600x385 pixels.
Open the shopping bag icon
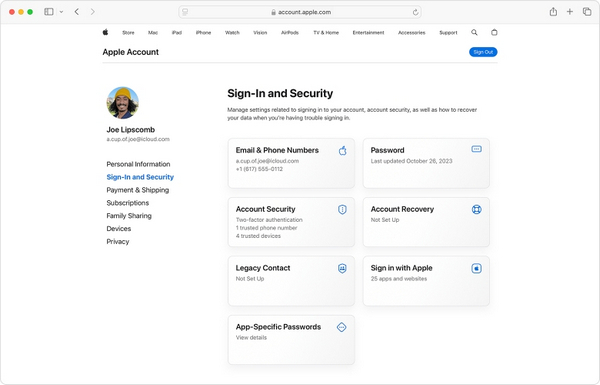(494, 33)
